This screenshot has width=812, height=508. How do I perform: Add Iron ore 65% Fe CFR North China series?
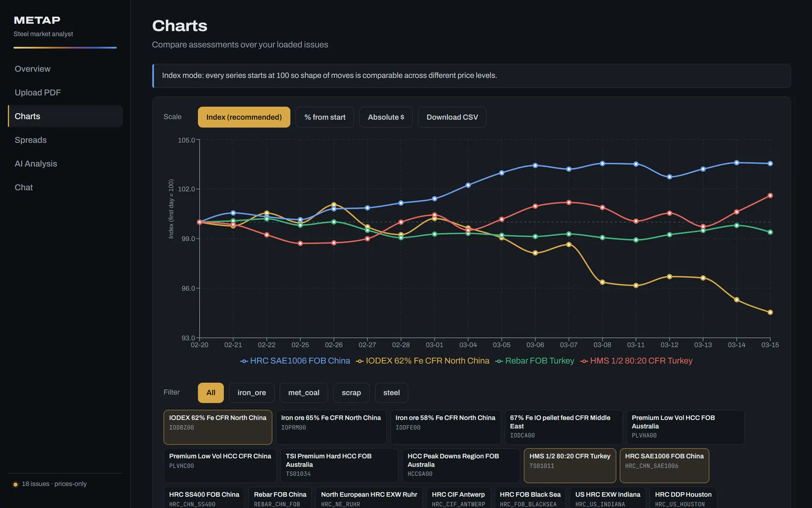click(331, 427)
